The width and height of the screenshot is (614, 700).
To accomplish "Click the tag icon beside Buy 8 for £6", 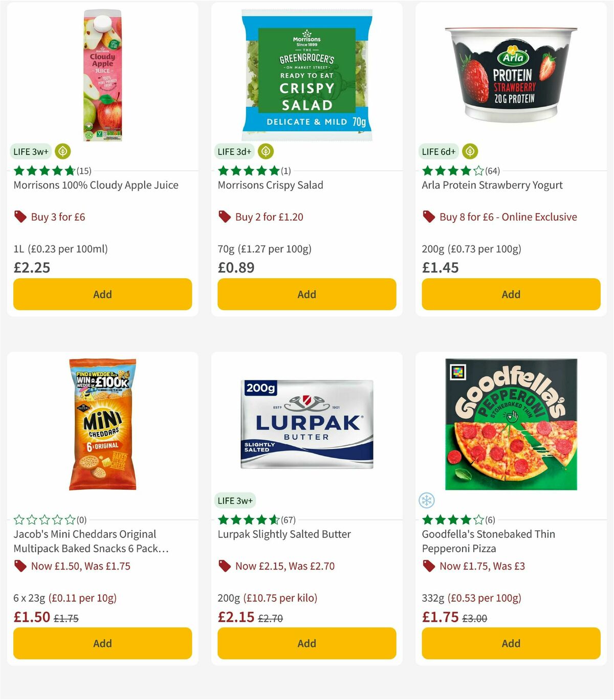I will [x=428, y=217].
